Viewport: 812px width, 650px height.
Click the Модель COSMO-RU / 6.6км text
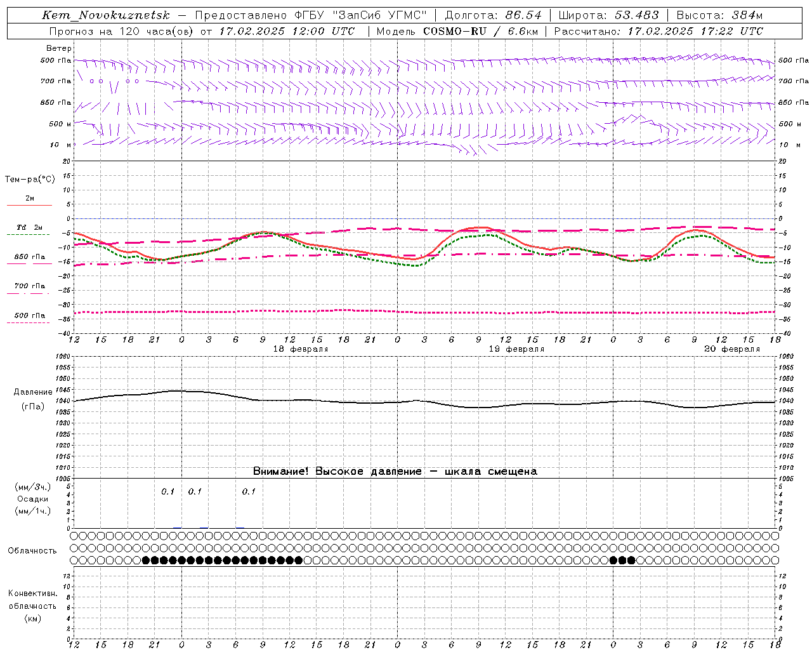[x=457, y=31]
